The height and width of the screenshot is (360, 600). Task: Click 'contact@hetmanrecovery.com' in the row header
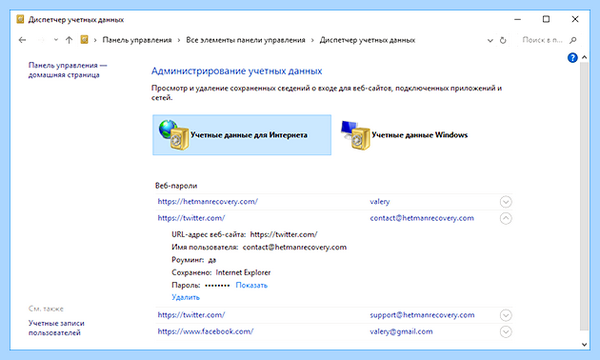[x=422, y=218]
